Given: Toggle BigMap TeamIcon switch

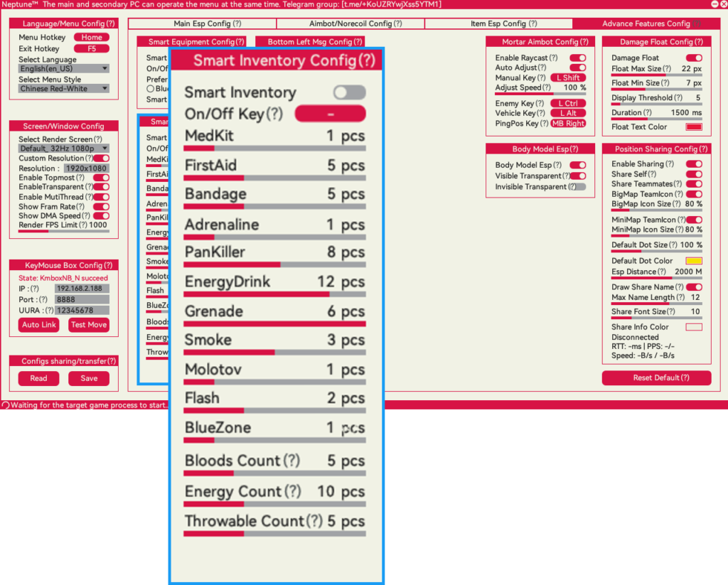Looking at the screenshot, I should point(694,194).
